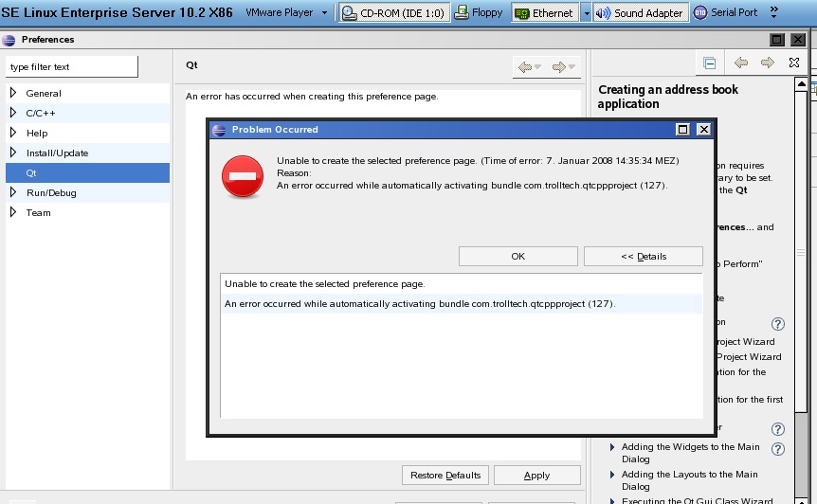This screenshot has height=504, width=817.
Task: Go forward in the help pane
Action: point(768,63)
